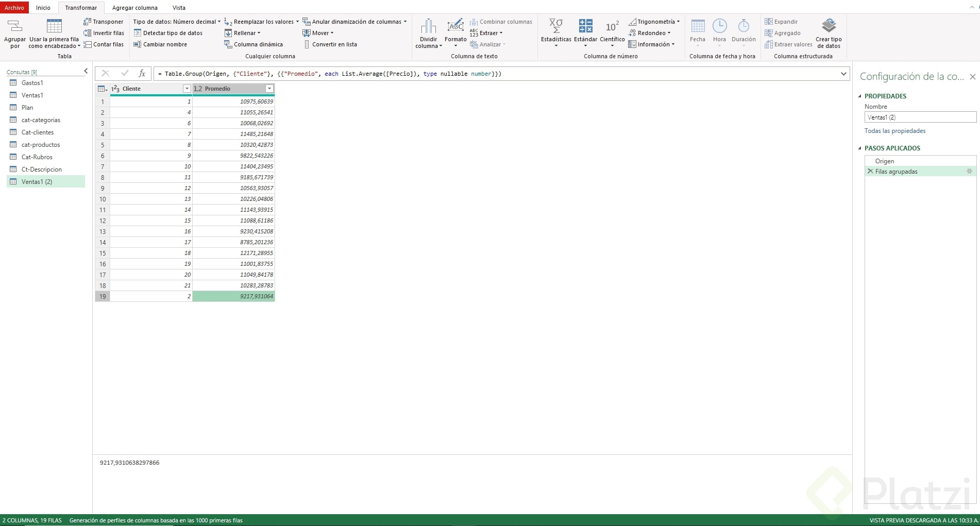Screen dimensions: 980x526
Task: Collapse the PASOS APLICADOS section
Action: click(x=859, y=148)
